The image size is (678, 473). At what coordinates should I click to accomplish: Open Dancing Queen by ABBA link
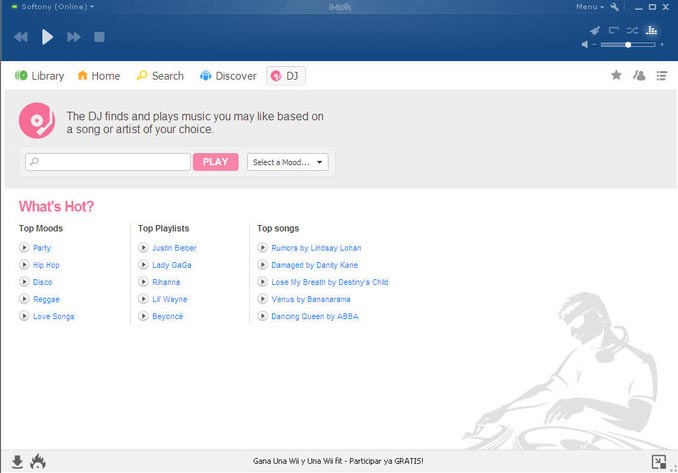coord(315,316)
